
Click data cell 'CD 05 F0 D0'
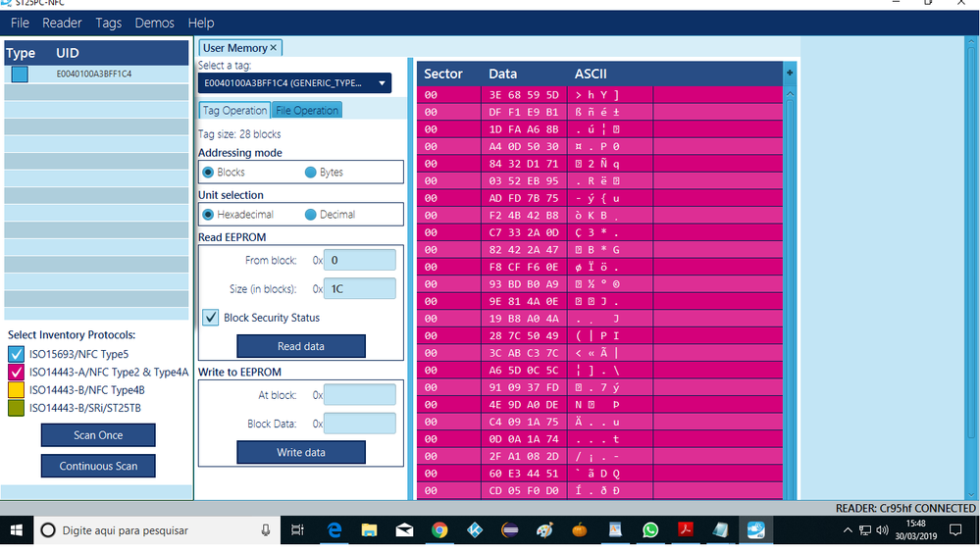(x=525, y=490)
